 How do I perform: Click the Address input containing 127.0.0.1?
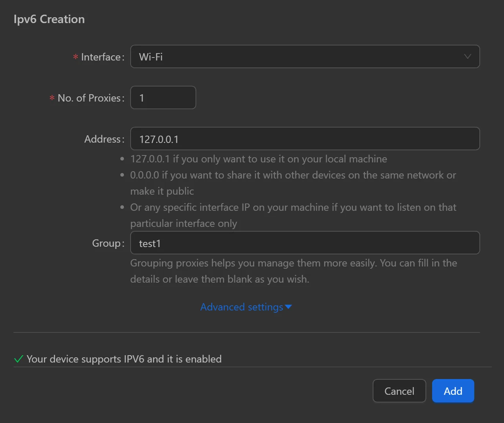[304, 139]
